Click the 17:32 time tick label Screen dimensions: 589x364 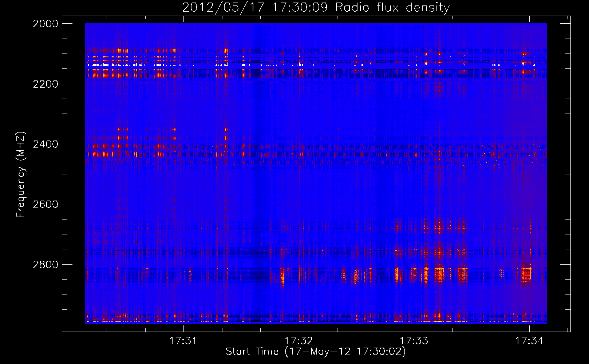pos(299,341)
